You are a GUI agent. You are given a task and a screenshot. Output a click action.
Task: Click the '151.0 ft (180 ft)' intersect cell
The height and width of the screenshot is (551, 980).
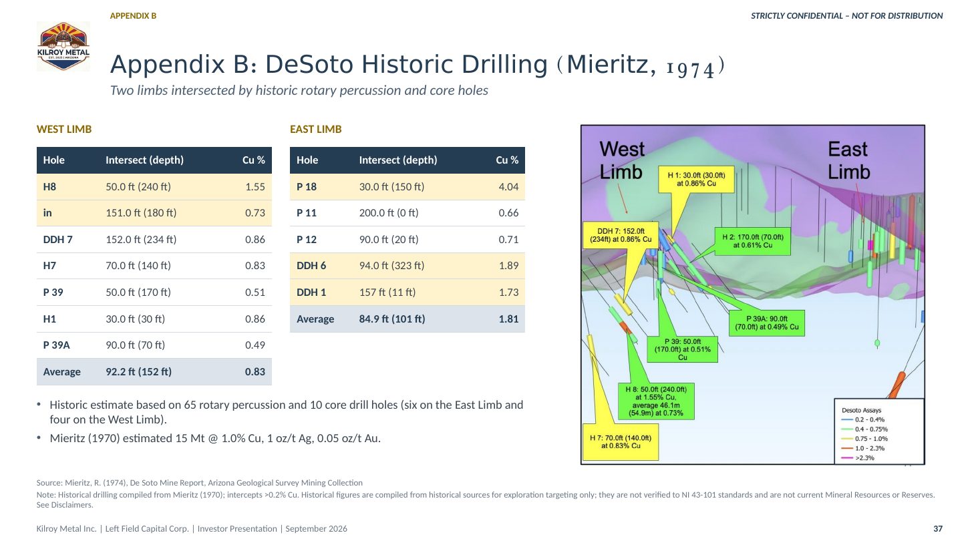pos(141,212)
